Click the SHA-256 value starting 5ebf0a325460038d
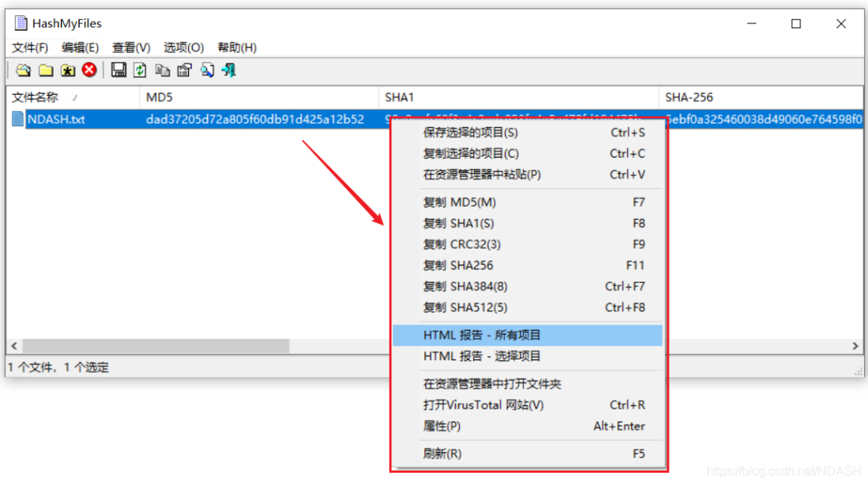Viewport: 868px width, 485px height. [x=764, y=119]
